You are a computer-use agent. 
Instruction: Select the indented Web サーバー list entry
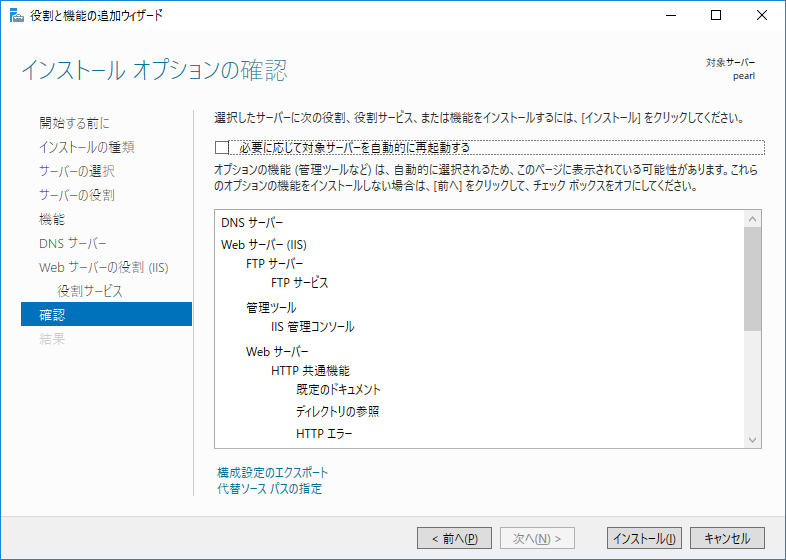[277, 352]
